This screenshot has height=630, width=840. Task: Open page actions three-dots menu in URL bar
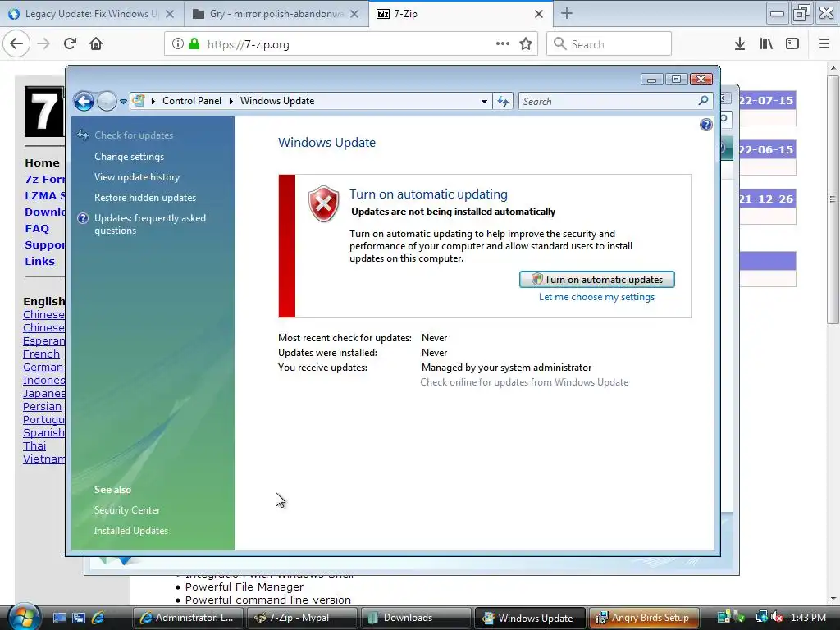click(503, 43)
